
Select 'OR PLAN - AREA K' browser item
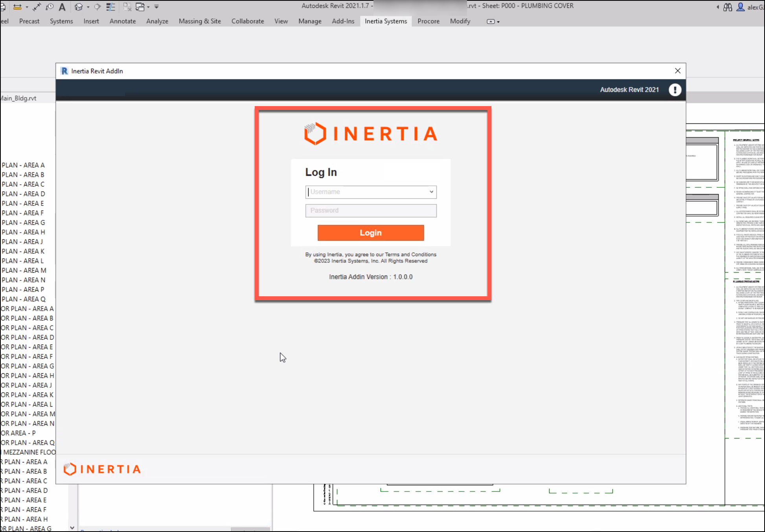[27, 395]
